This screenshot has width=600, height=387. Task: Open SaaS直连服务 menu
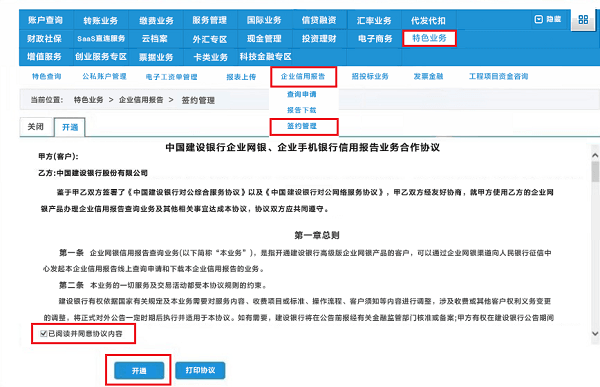pos(101,39)
